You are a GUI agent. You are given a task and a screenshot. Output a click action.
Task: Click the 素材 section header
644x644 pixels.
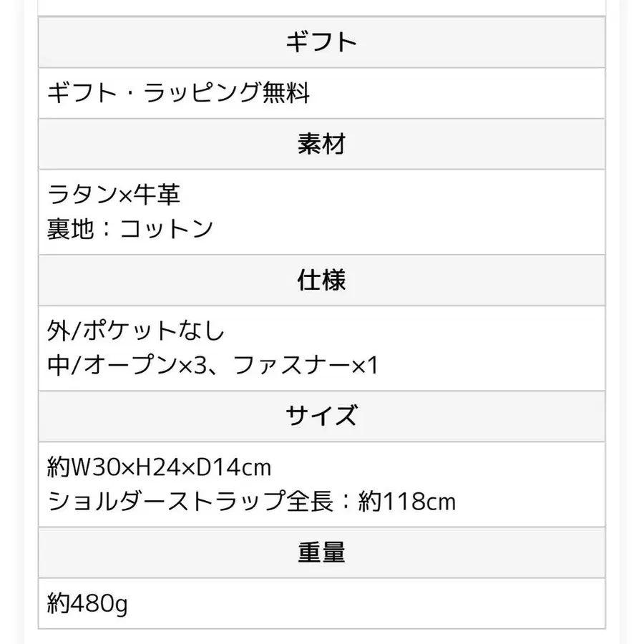tap(321, 144)
